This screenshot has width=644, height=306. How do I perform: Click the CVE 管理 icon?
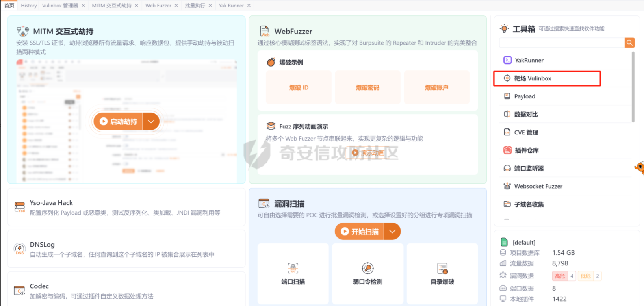click(x=507, y=132)
